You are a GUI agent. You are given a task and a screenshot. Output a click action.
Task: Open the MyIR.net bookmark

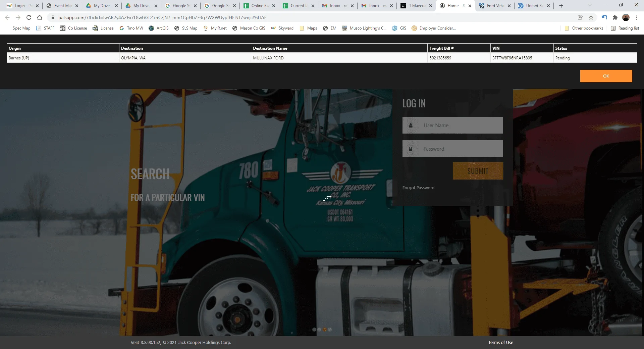click(215, 28)
